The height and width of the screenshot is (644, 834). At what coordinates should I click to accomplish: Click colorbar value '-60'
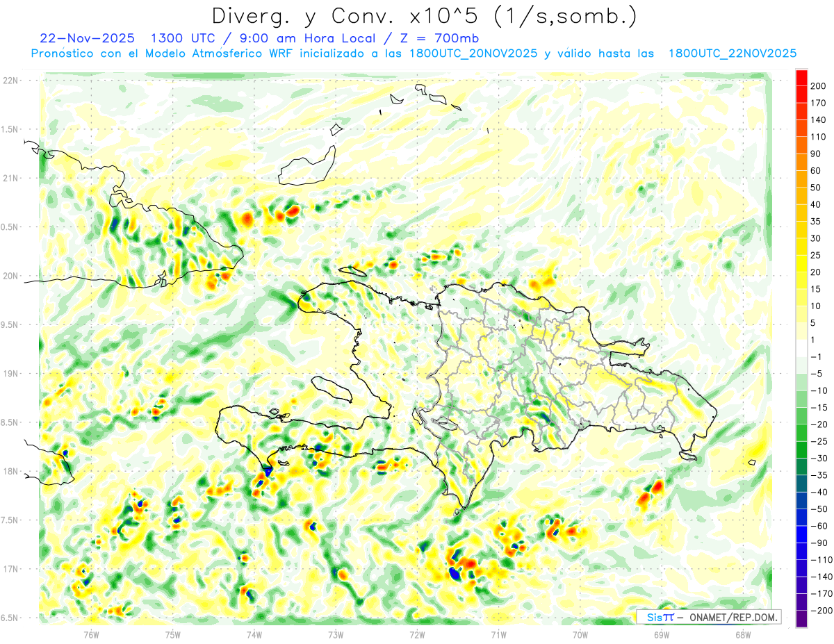click(x=818, y=527)
